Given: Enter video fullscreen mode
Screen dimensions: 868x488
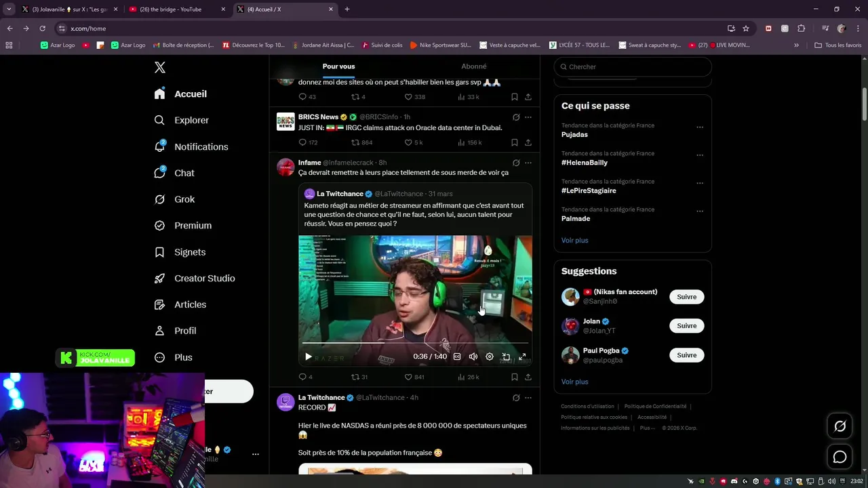Looking at the screenshot, I should click(x=522, y=357).
